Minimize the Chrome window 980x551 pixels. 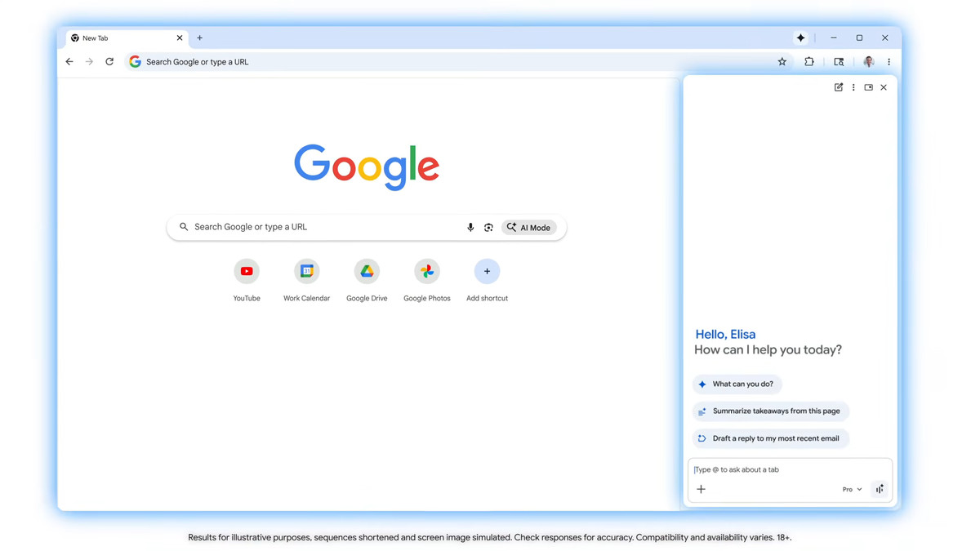(x=833, y=38)
